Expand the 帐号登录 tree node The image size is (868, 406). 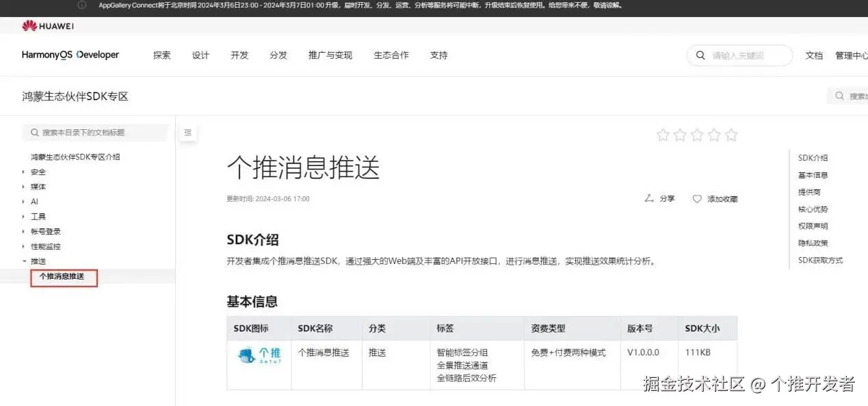(24, 231)
